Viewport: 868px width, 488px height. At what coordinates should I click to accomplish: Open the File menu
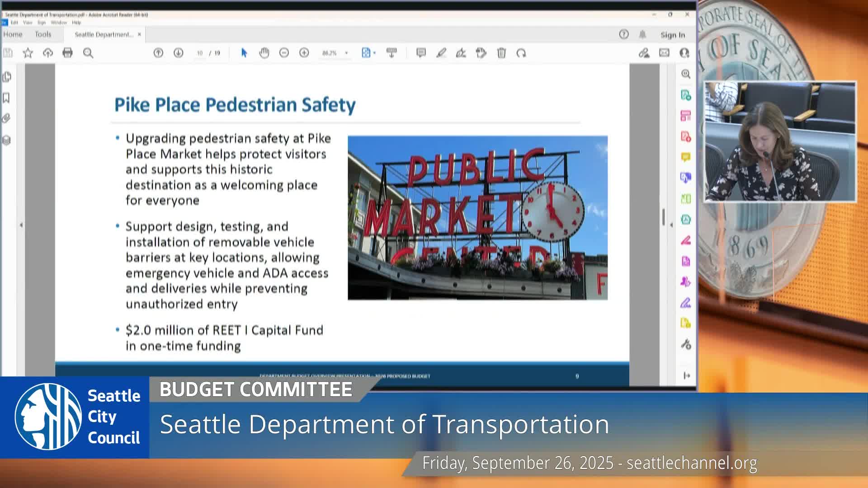tap(4, 21)
